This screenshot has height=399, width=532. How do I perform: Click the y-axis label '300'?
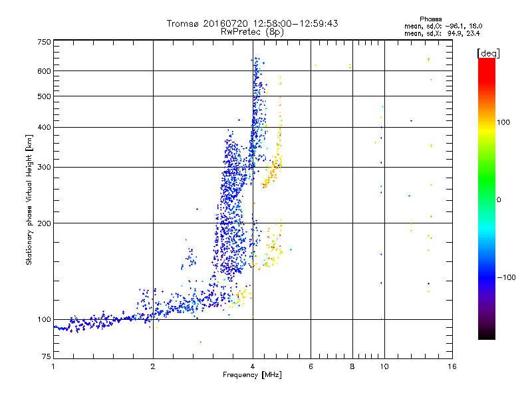coord(44,168)
